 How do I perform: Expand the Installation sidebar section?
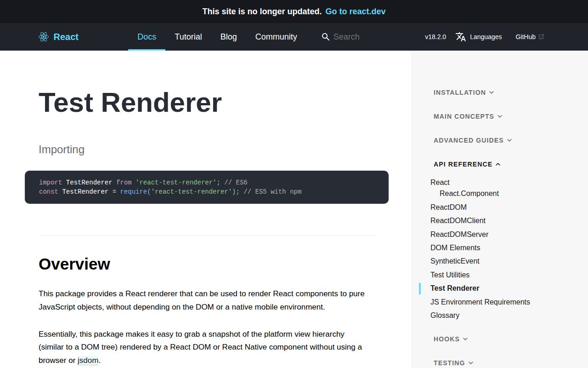tap(464, 92)
